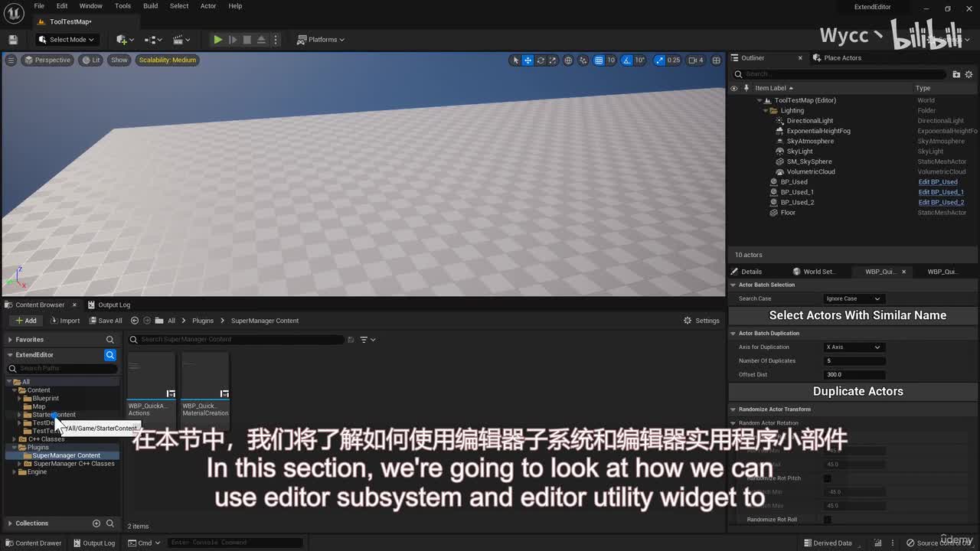Open the Actor menu

[208, 6]
